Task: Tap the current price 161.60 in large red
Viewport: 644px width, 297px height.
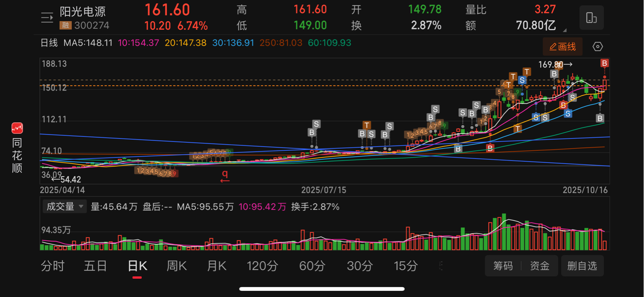Action: pyautogui.click(x=167, y=10)
